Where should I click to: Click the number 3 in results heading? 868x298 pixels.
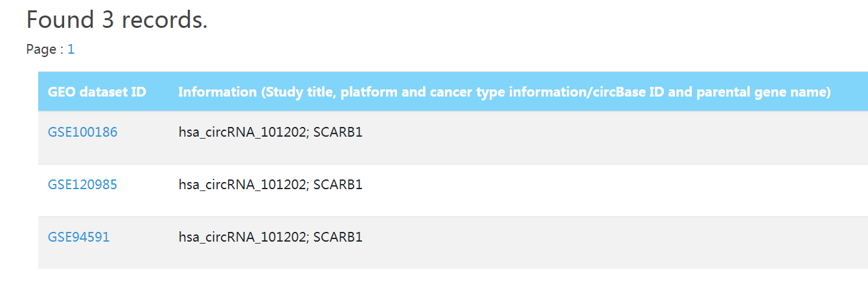(x=108, y=20)
